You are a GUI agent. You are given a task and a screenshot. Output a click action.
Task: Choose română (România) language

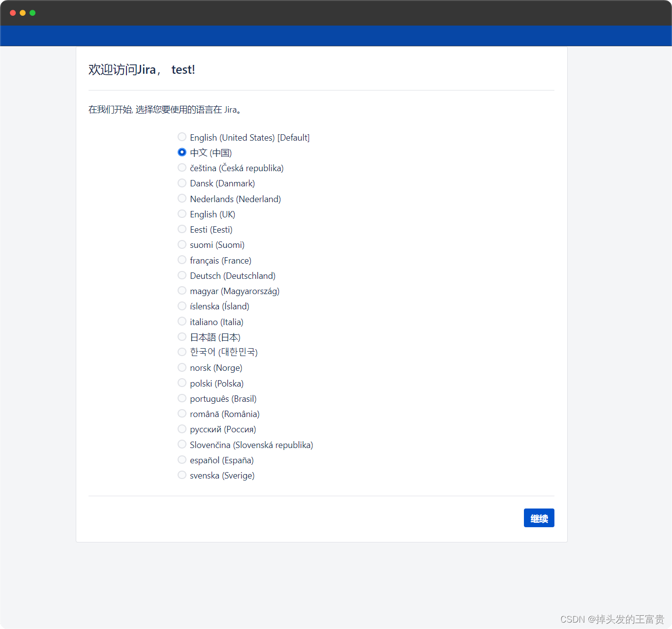(x=182, y=414)
